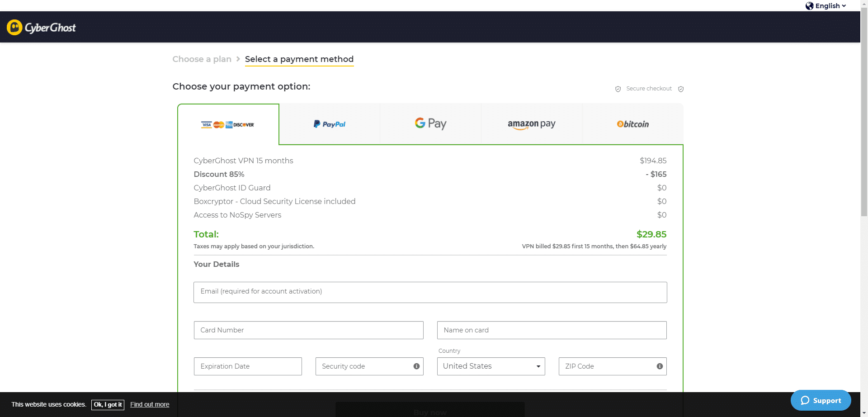Click the globe icon beside English
Image resolution: width=868 pixels, height=417 pixels.
[809, 6]
